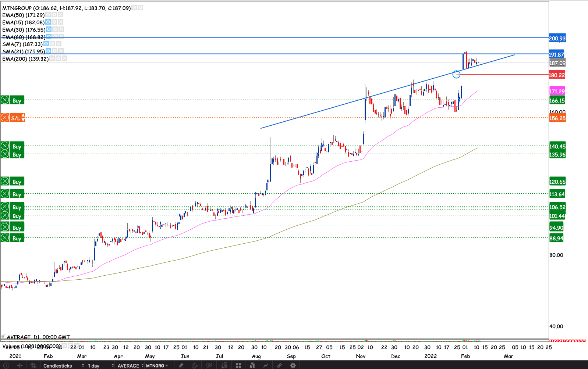Screen dimensions: 588x369
Task: Open chart settings gear in bottom toolbar
Action: 293,365
